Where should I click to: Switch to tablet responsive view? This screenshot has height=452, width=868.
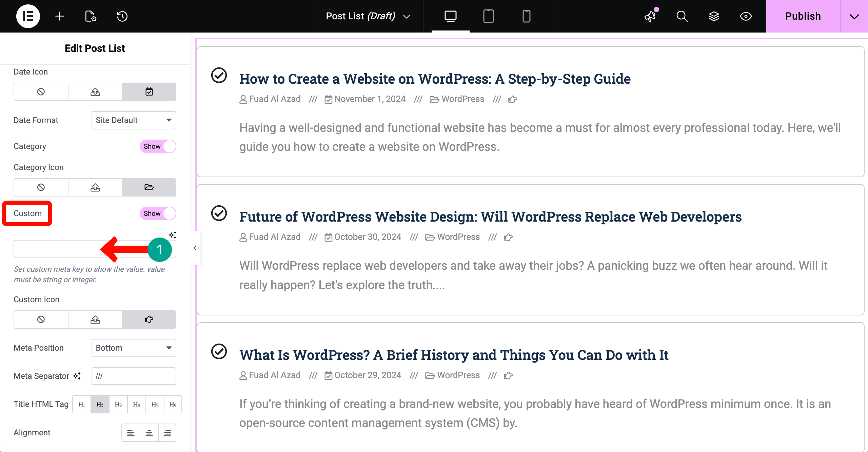coord(489,16)
